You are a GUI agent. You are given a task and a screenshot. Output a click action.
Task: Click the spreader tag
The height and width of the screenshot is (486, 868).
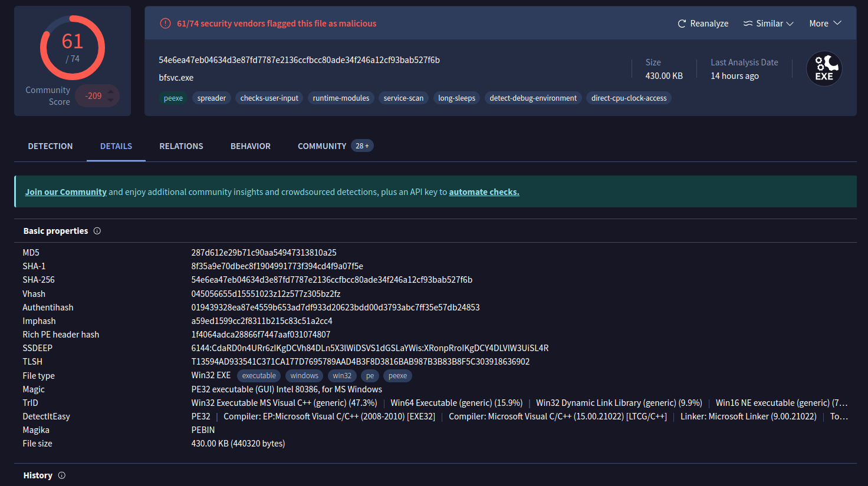(x=212, y=98)
